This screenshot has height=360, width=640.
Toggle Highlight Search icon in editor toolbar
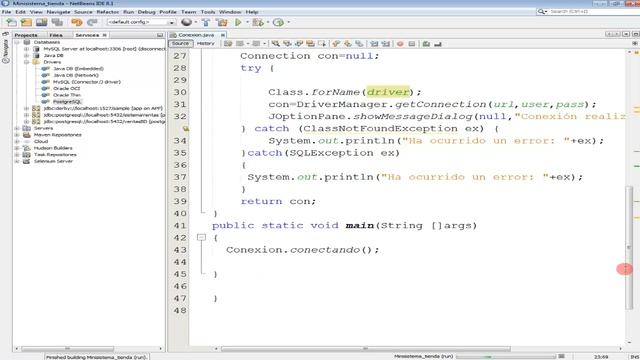pyautogui.click(x=310, y=44)
